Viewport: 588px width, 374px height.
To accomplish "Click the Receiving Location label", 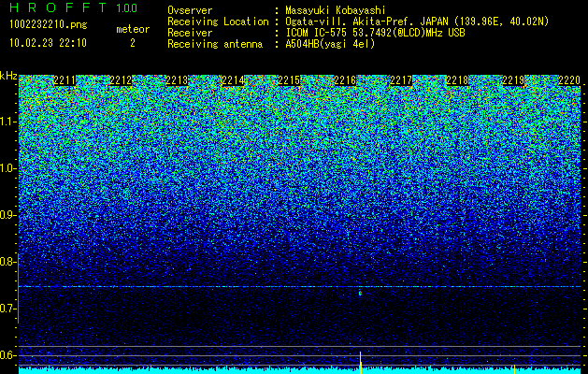I will [x=218, y=22].
